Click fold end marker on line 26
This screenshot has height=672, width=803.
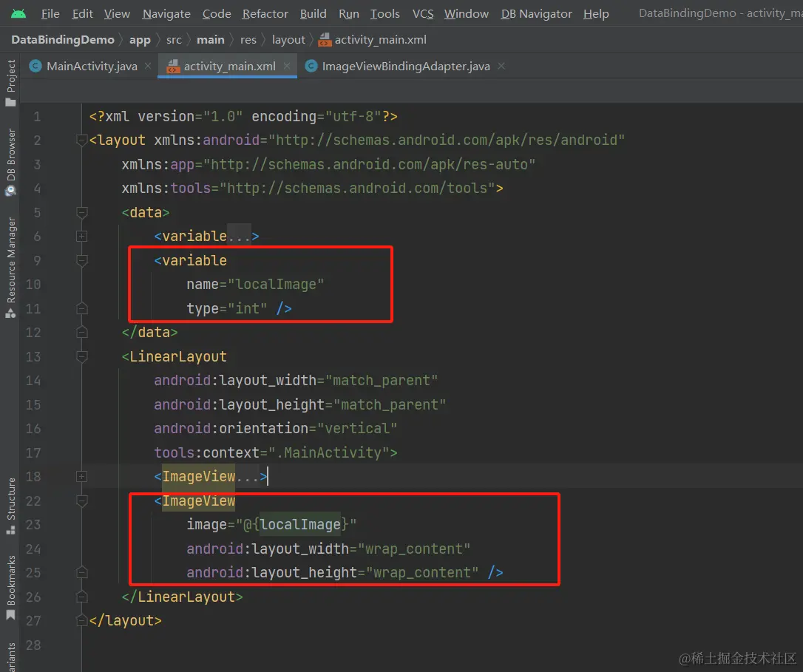pyautogui.click(x=81, y=596)
